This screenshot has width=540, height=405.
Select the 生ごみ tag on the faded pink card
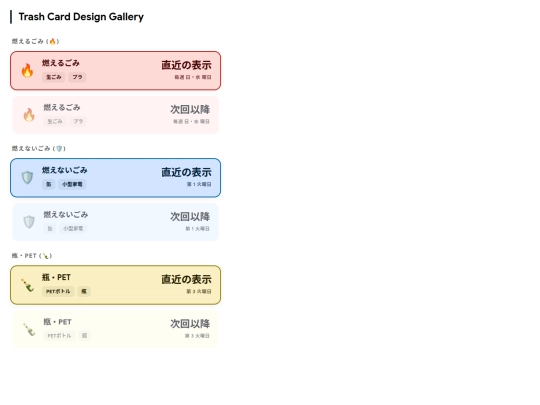click(55, 121)
